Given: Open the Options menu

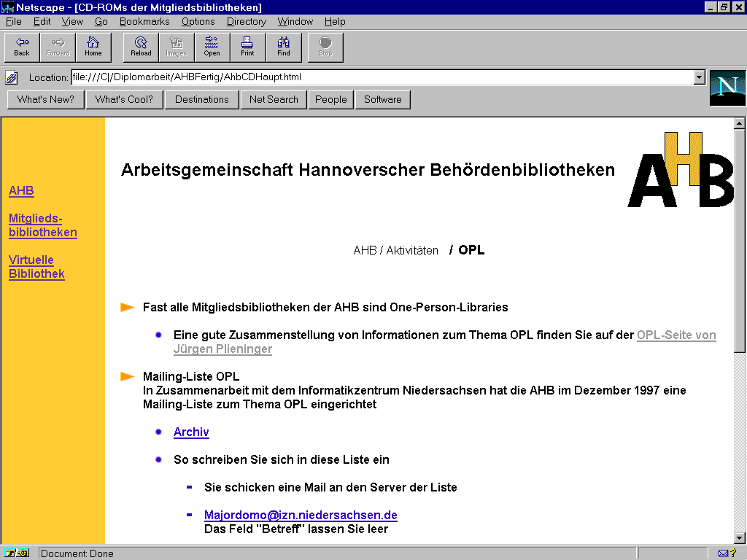Looking at the screenshot, I should (x=198, y=21).
